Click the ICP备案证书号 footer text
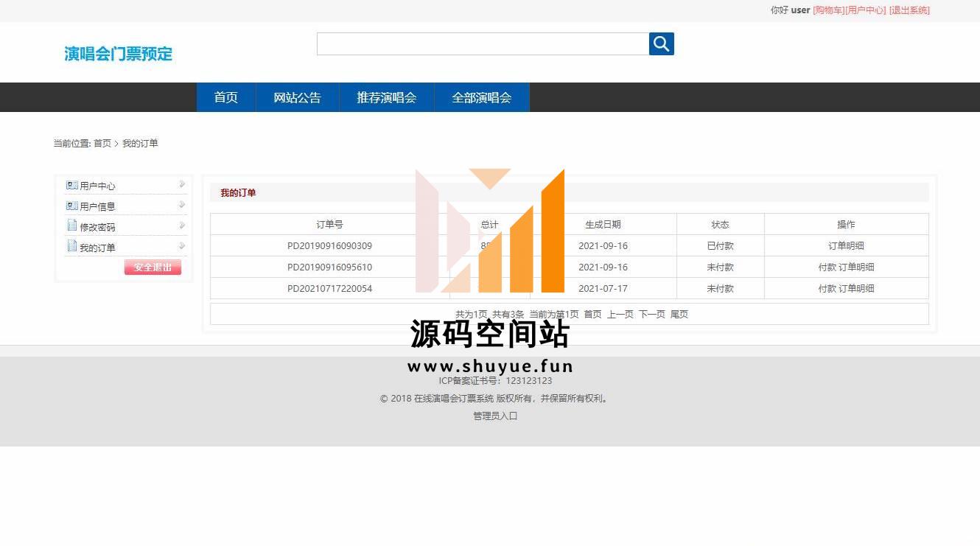The width and height of the screenshot is (980, 546). point(495,381)
